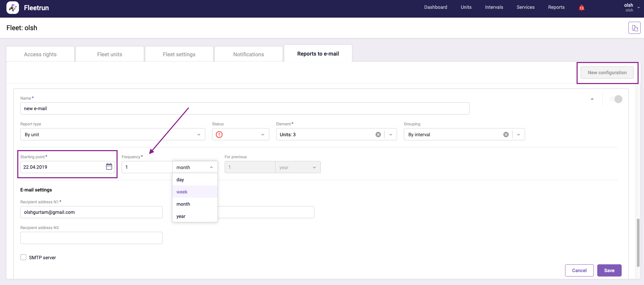Open the notifications bell icon
644x285 pixels.
pyautogui.click(x=581, y=8)
